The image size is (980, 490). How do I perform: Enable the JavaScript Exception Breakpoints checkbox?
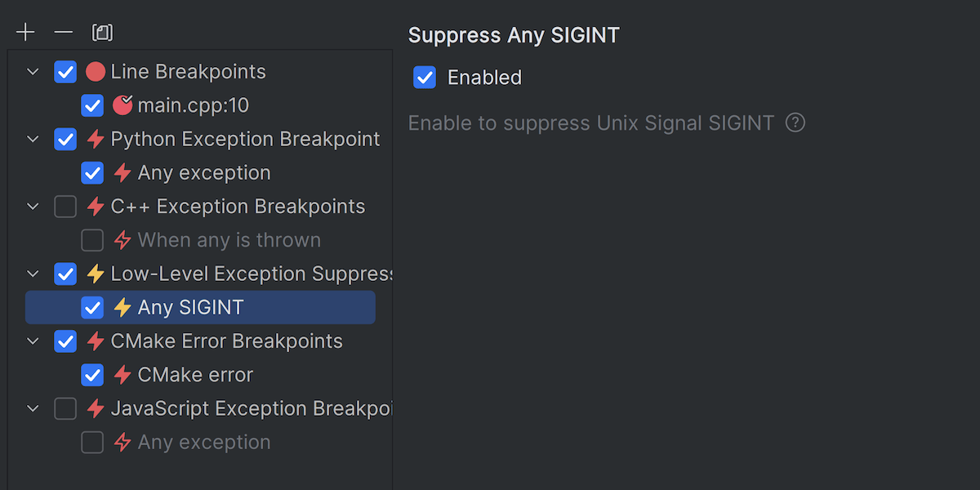(65, 408)
